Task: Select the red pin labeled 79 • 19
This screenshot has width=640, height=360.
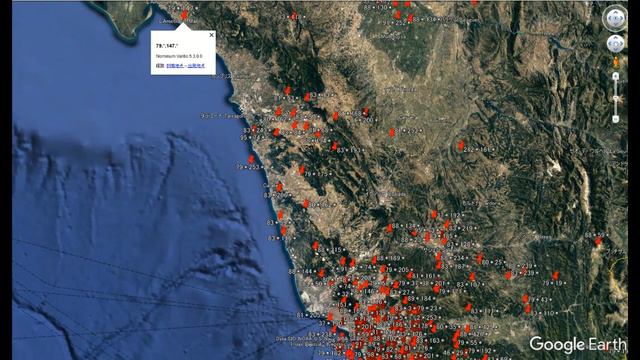Action: pyautogui.click(x=556, y=276)
